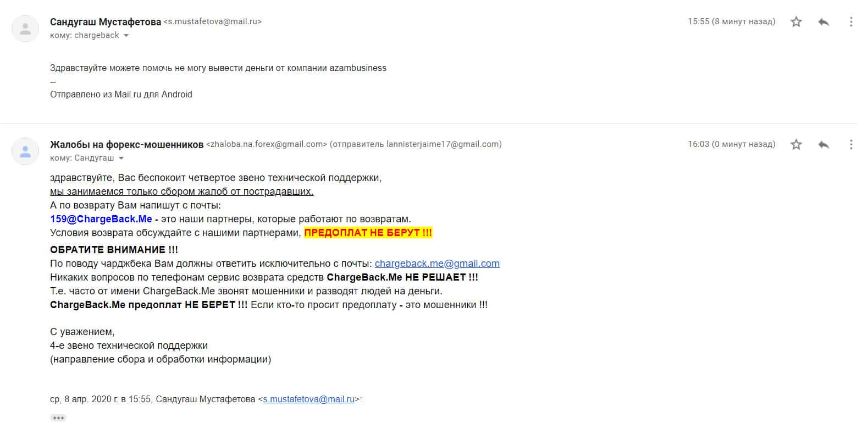868x433 pixels.
Task: Click the sender name Сандугаш Мустафетова
Action: point(106,22)
